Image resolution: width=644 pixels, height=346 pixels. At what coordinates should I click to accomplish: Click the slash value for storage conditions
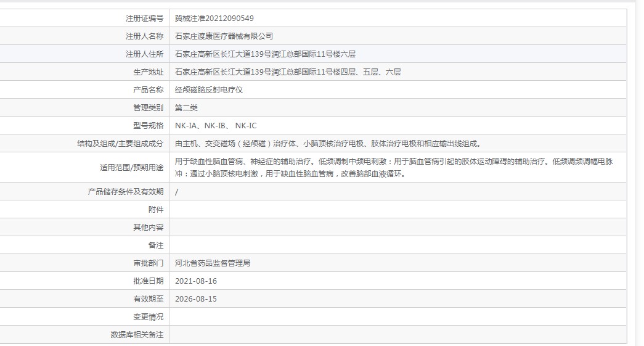pos(177,192)
